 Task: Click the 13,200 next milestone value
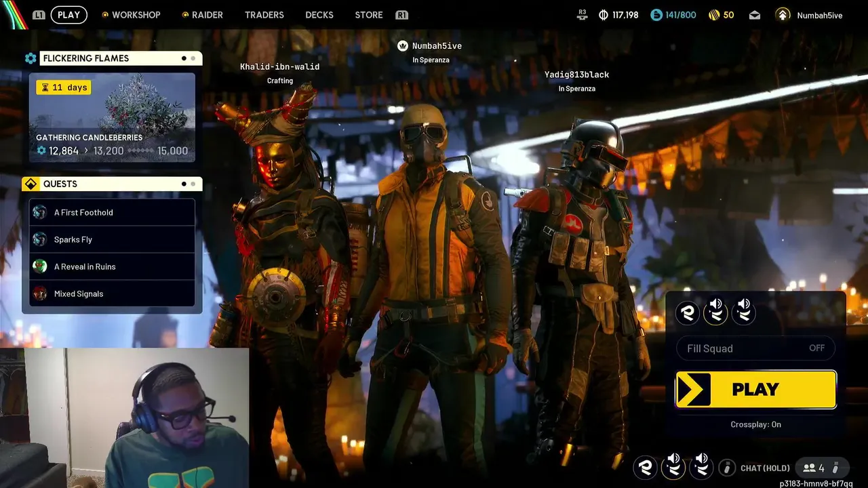108,150
